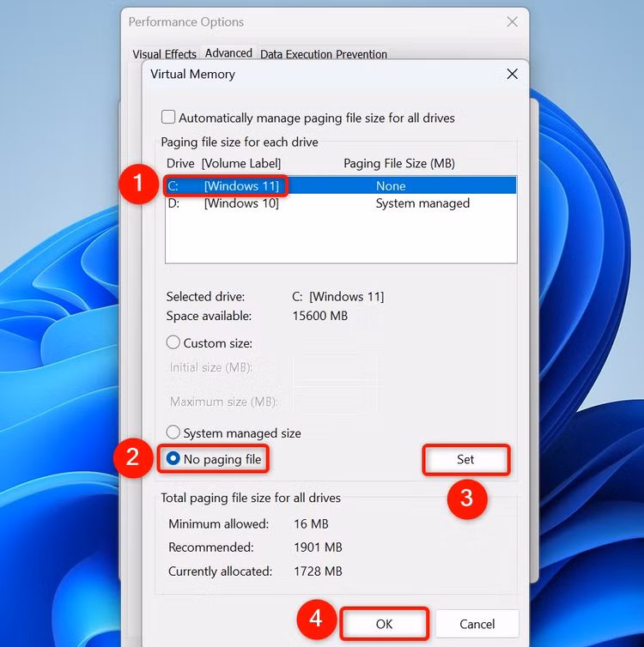
Task: Switch to the Visual Effects tab
Action: 164,54
